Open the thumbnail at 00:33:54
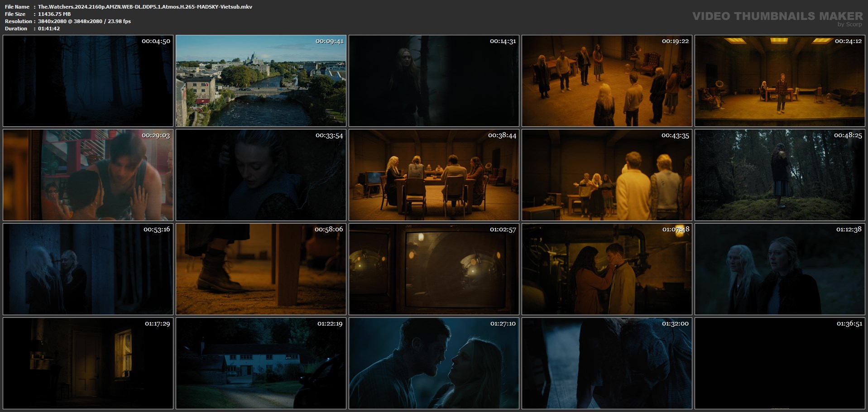This screenshot has height=412, width=868. click(261, 175)
